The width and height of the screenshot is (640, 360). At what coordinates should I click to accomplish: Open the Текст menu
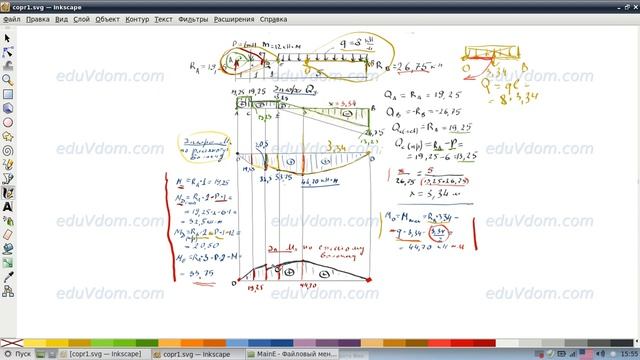[x=163, y=19]
